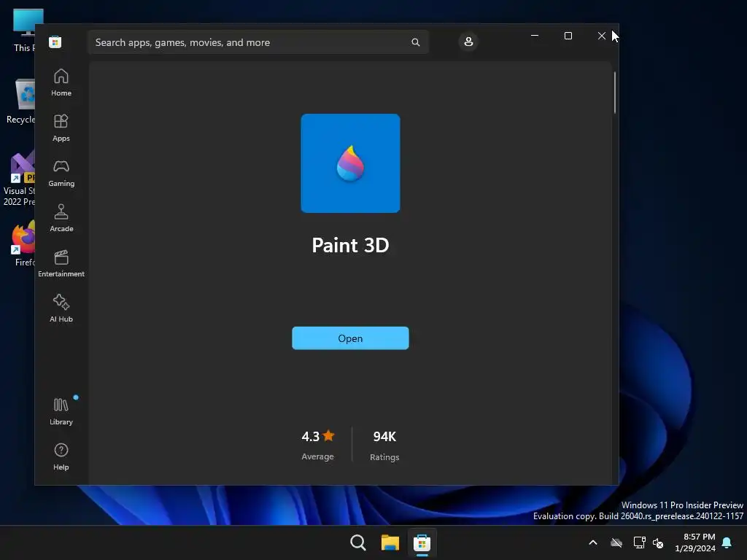This screenshot has width=747, height=560.
Task: Open the Gaming section
Action: coord(61,174)
